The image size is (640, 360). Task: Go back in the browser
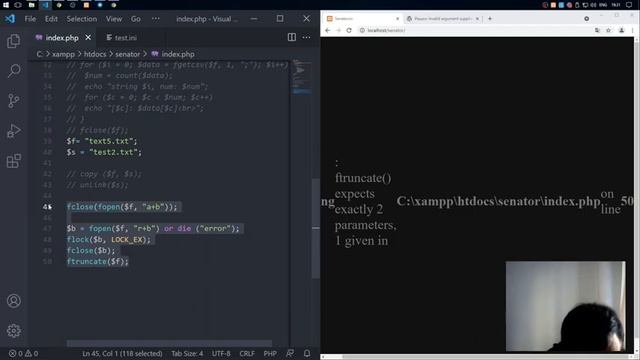click(x=327, y=30)
